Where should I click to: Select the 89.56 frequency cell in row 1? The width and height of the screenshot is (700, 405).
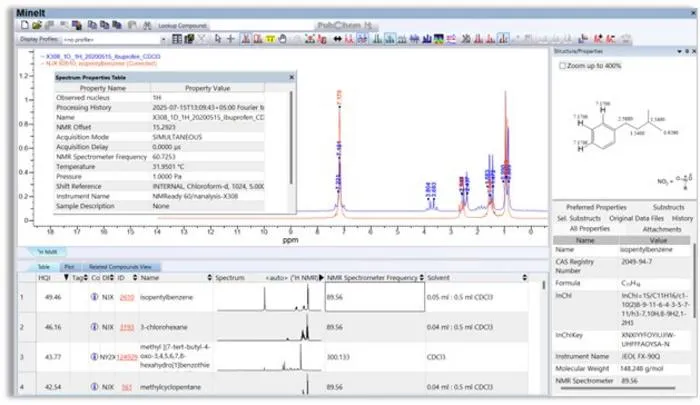[375, 297]
